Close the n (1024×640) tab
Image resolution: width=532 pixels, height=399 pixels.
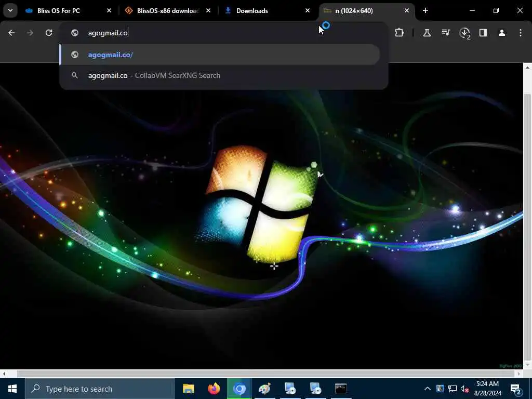point(407,10)
